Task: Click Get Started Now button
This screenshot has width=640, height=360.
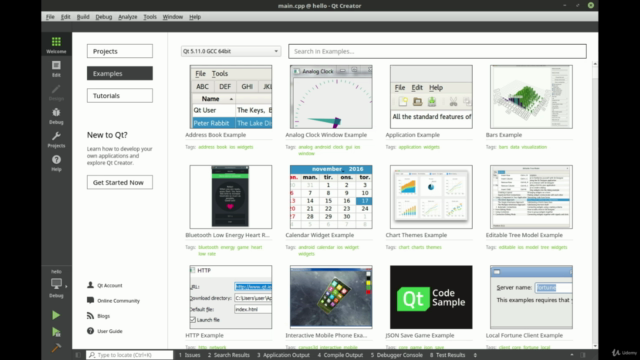Action: click(x=120, y=182)
